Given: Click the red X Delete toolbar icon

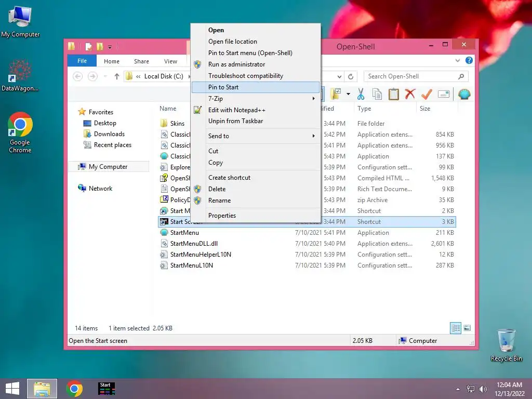Looking at the screenshot, I should pyautogui.click(x=410, y=94).
